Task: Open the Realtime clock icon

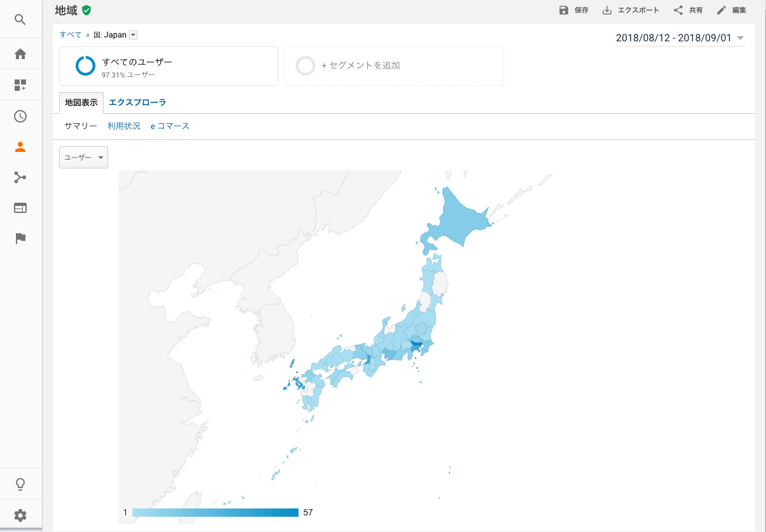Action: pyautogui.click(x=20, y=116)
